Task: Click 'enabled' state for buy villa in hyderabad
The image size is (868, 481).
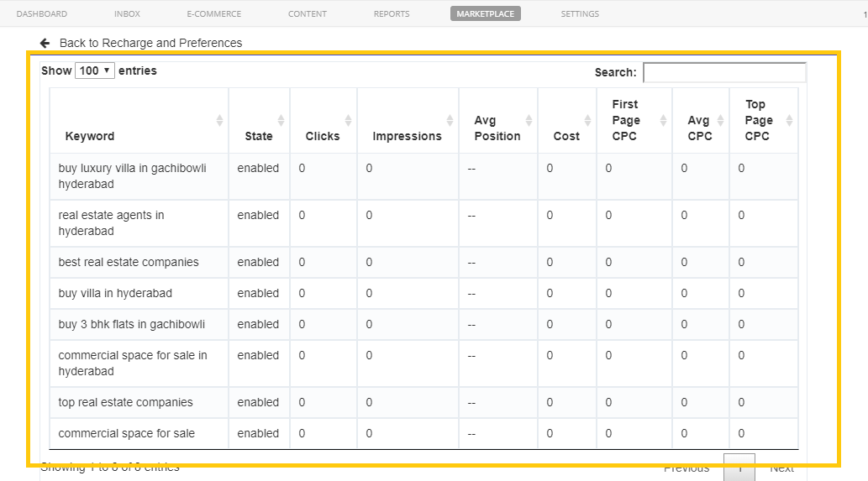Action: coord(258,293)
